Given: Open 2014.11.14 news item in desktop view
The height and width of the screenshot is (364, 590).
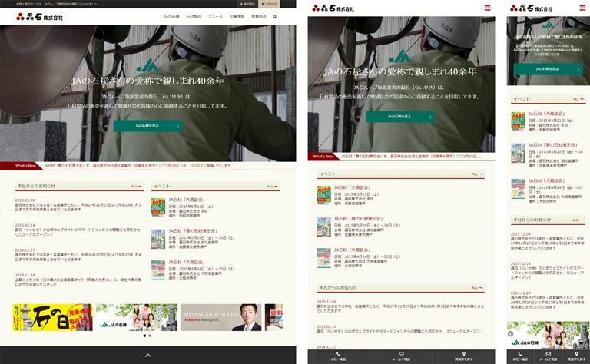Looking at the screenshot, I should coord(78,280).
